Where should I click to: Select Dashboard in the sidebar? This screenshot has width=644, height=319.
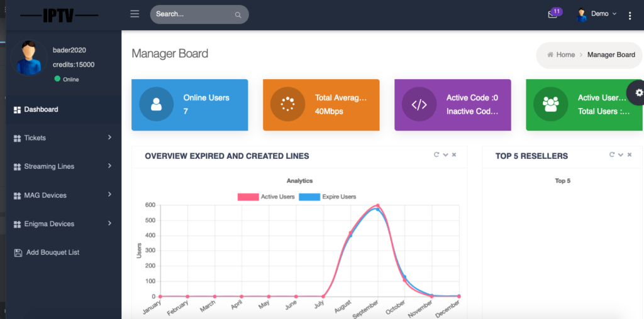41,109
